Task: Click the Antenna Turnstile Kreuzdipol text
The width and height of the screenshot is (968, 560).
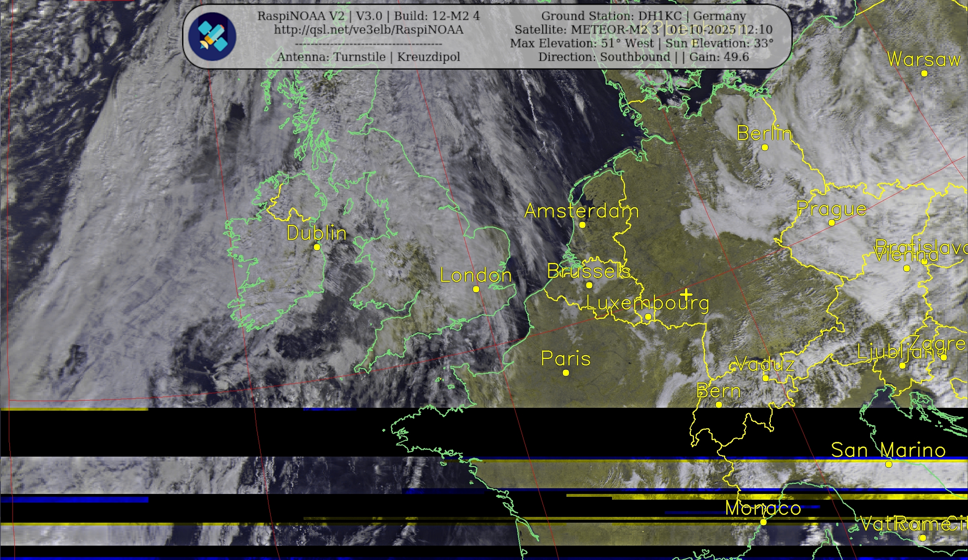Action: (x=369, y=57)
